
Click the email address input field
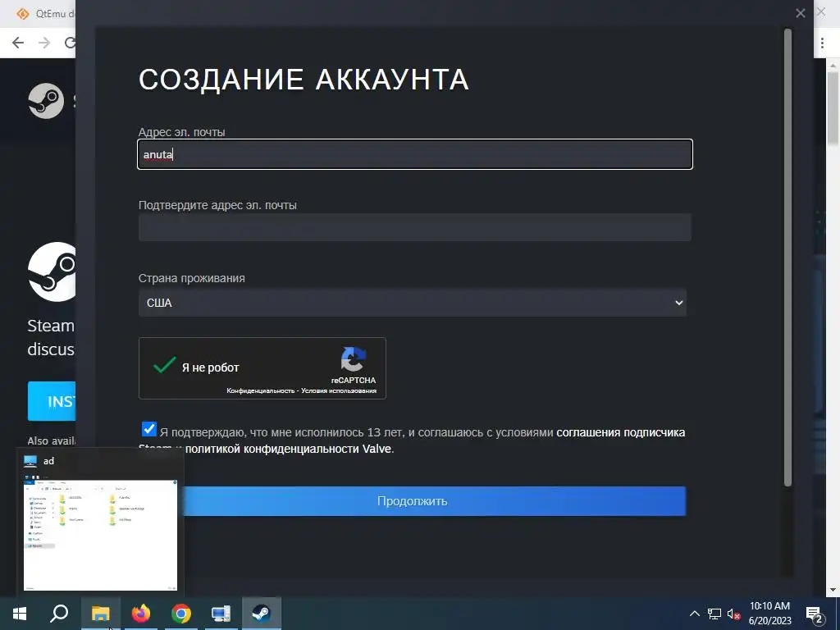[x=414, y=154]
